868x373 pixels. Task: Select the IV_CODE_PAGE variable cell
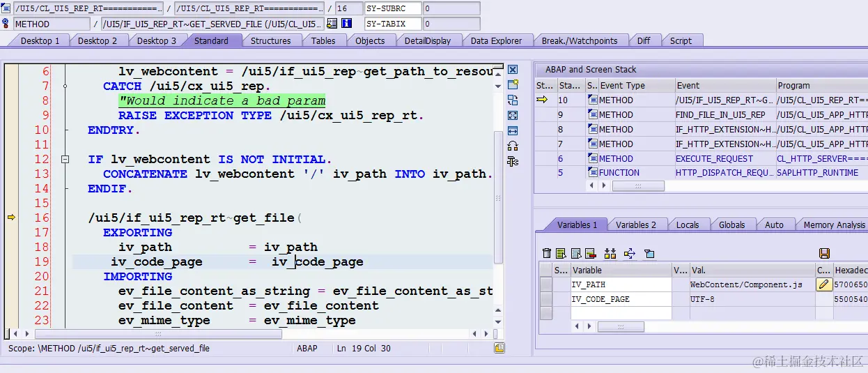(621, 299)
